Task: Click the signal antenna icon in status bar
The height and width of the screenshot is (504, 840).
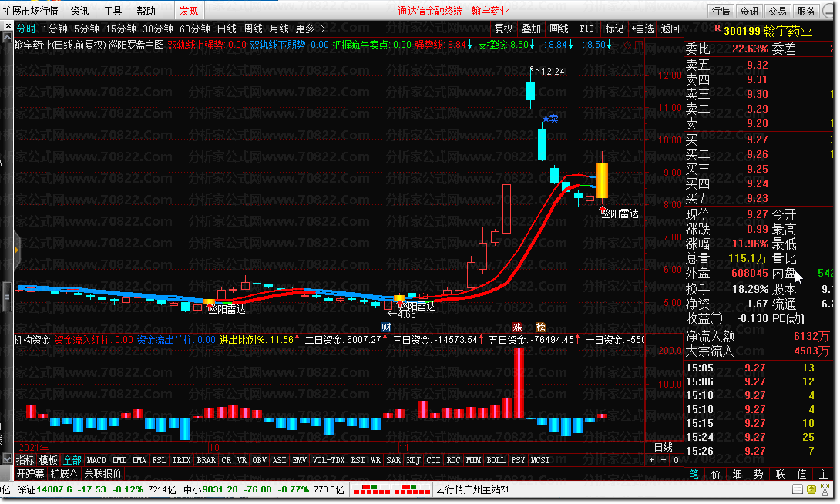Action: (825, 489)
